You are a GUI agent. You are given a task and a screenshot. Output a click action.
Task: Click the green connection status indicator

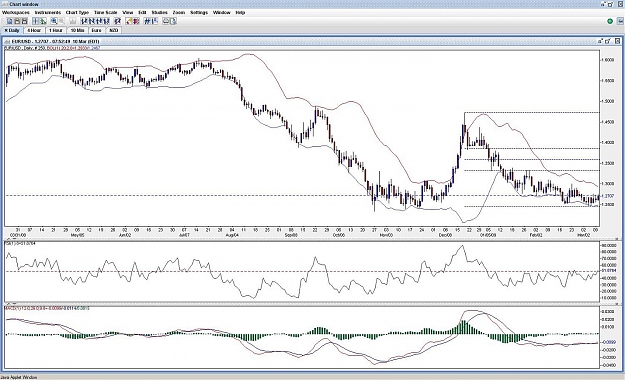[610, 21]
